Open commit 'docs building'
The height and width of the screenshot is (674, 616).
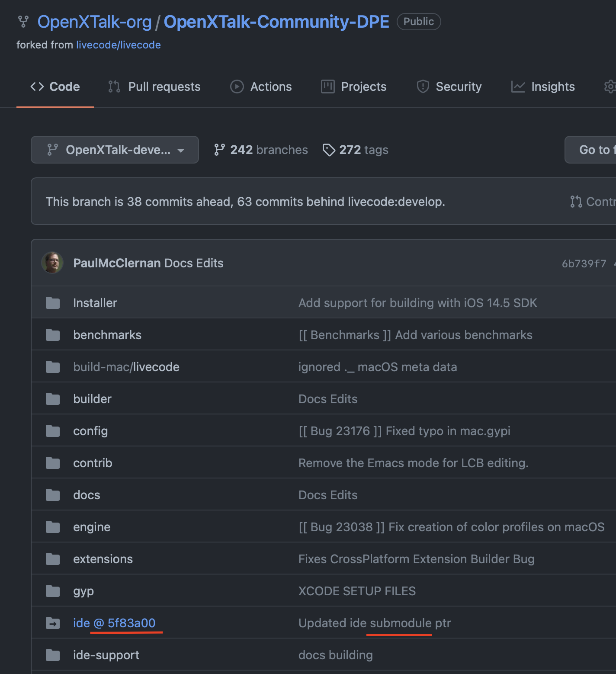click(336, 655)
